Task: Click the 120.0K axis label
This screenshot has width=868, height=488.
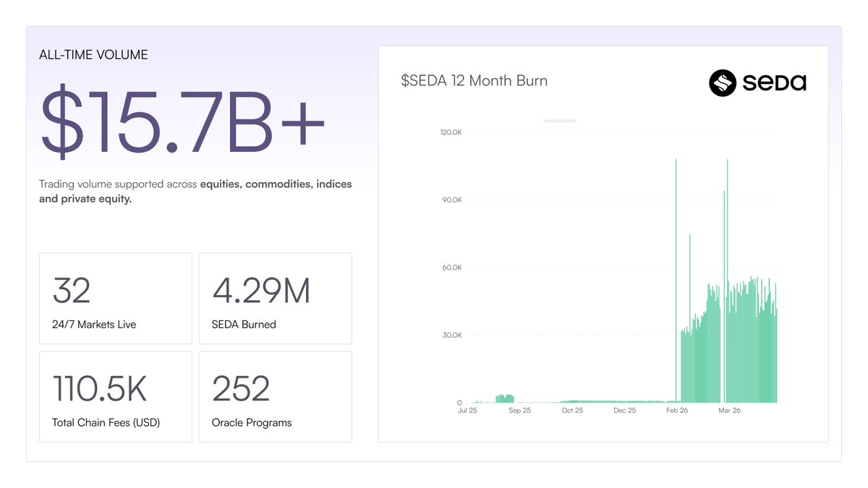Action: (451, 132)
